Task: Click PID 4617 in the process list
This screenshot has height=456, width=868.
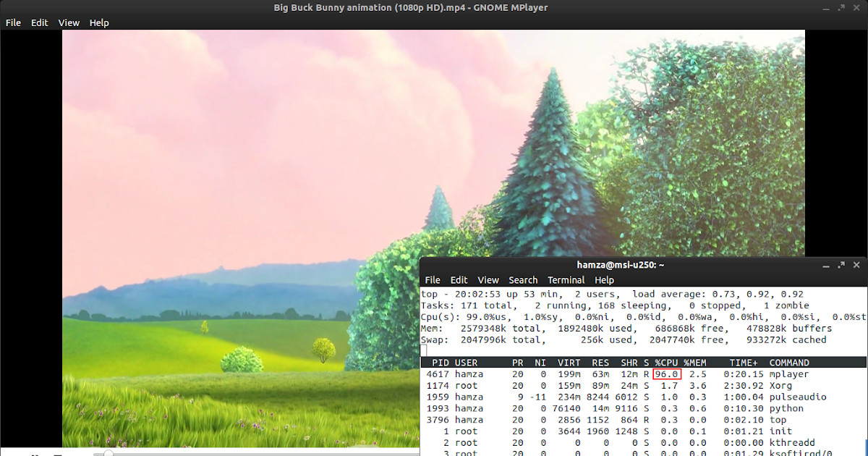Action: click(438, 374)
